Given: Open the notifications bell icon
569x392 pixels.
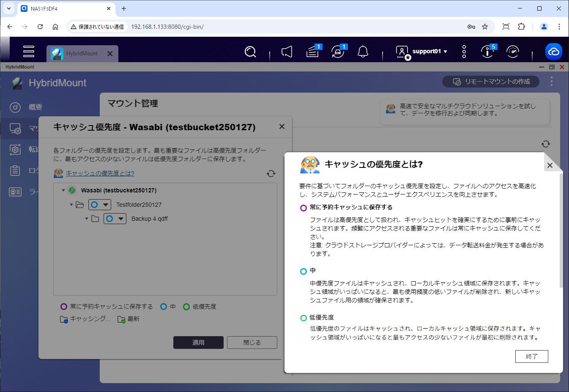Looking at the screenshot, I should tap(363, 52).
